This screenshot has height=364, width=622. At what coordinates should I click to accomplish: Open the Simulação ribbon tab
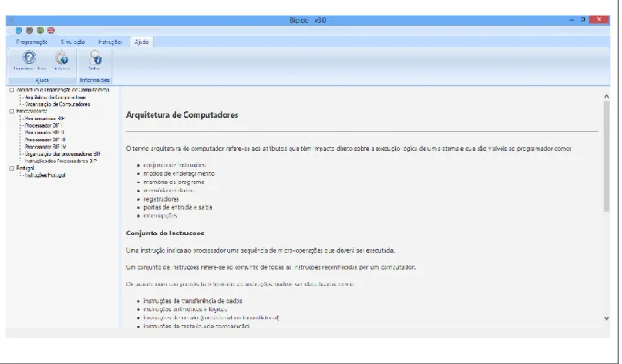click(x=73, y=42)
